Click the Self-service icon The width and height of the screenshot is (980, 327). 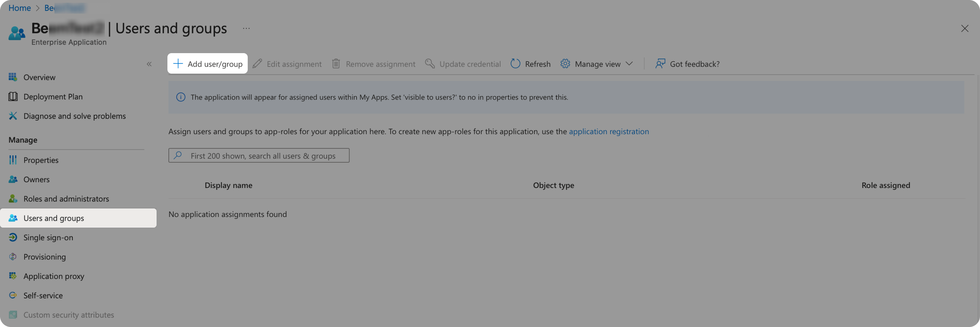(x=13, y=295)
